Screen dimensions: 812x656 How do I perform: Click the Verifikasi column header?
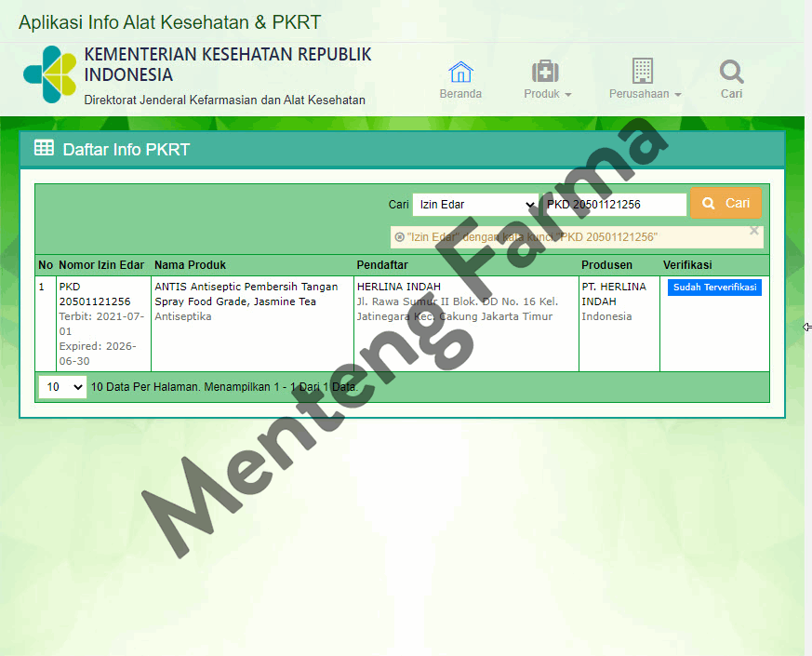[686, 265]
